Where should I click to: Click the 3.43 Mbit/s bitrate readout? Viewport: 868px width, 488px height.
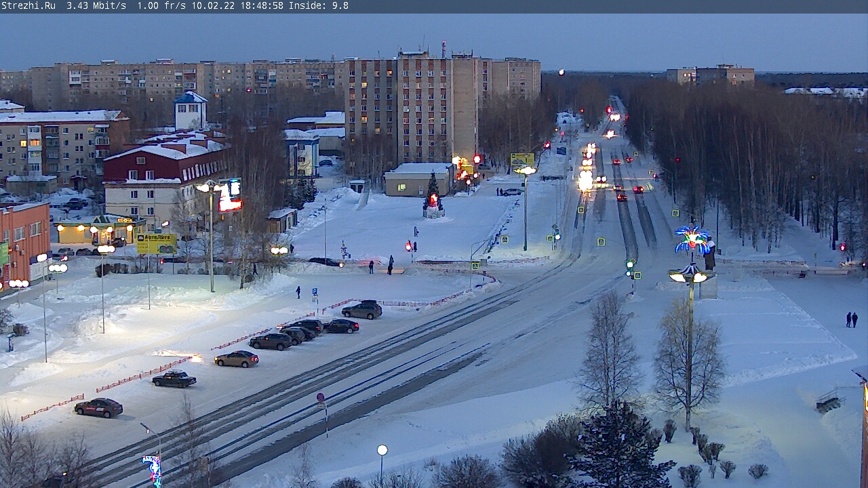point(96,5)
